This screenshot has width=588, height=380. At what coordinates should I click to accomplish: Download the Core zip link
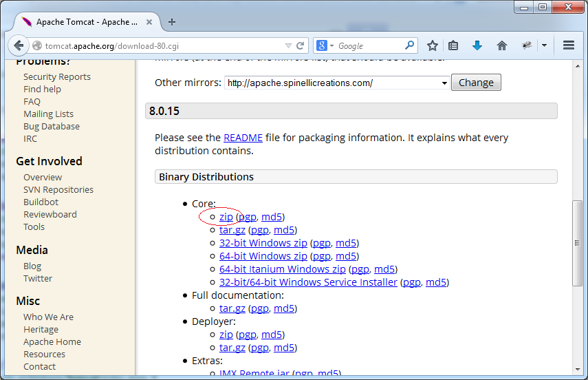pyautogui.click(x=226, y=217)
